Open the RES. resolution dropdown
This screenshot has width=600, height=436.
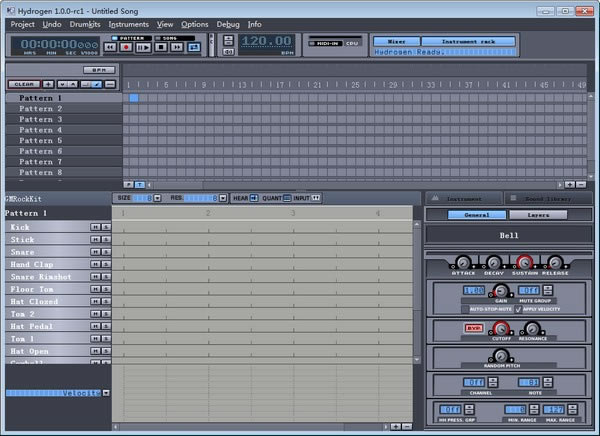[x=222, y=198]
